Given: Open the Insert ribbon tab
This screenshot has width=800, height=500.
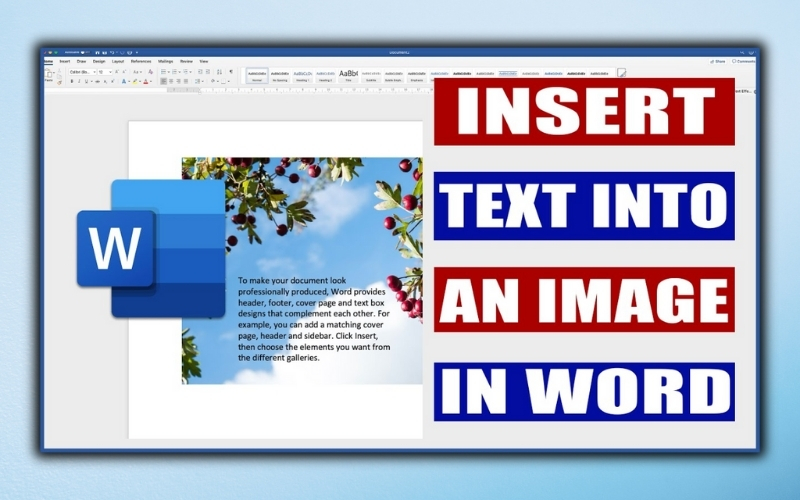Looking at the screenshot, I should [x=65, y=62].
